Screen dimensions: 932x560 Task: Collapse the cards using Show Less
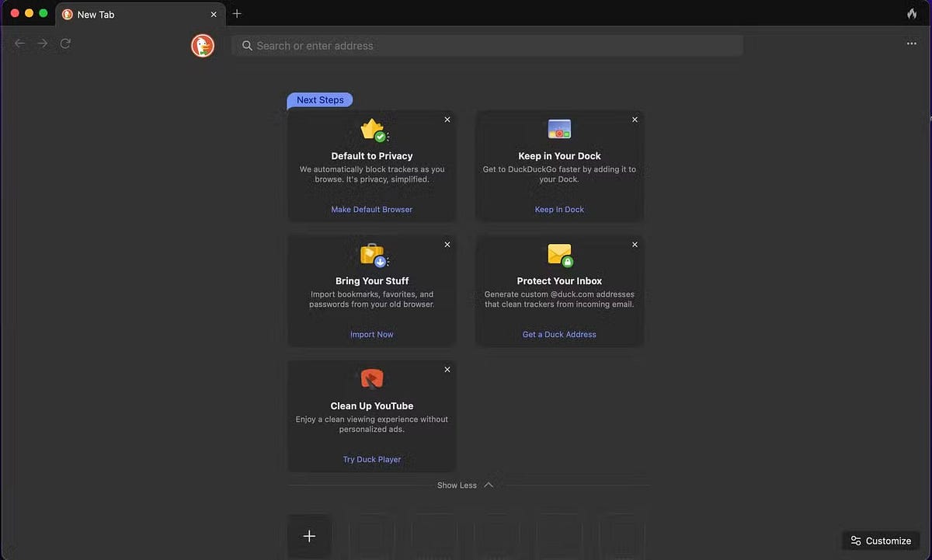pos(464,485)
